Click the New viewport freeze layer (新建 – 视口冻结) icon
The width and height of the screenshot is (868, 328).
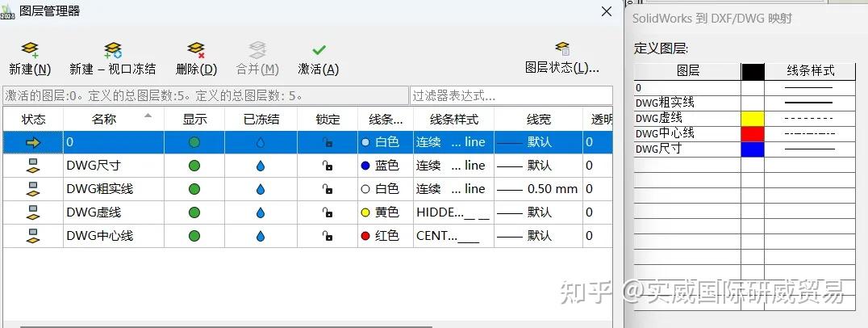pos(113,50)
